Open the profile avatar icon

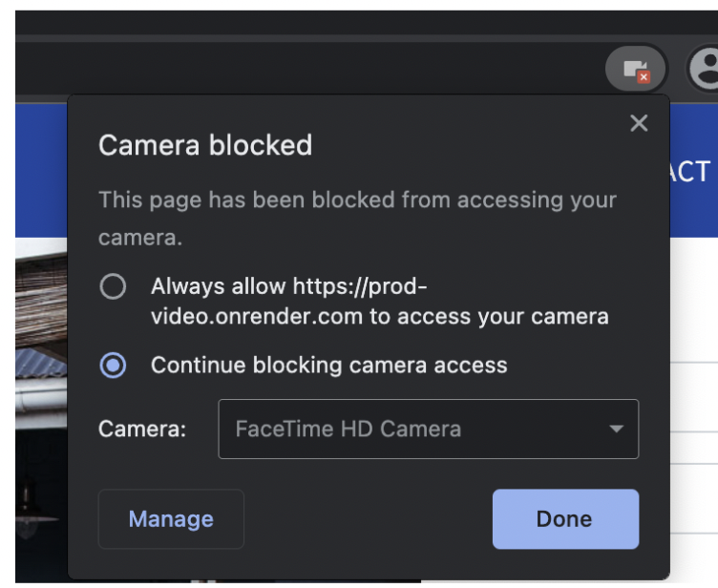coord(705,69)
